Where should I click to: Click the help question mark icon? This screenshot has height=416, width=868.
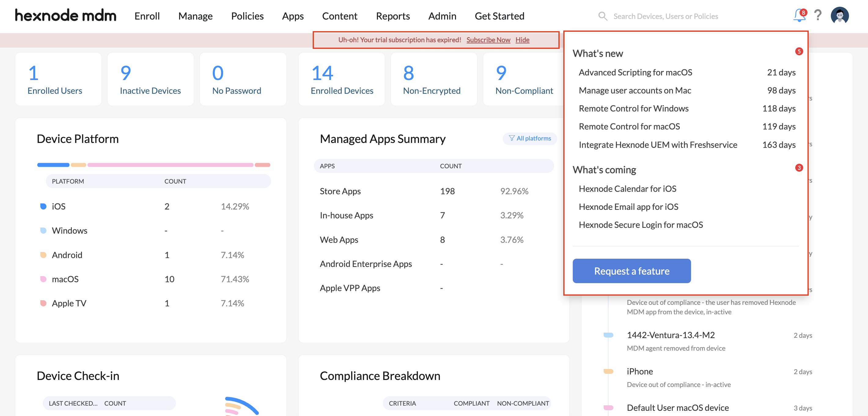(818, 16)
